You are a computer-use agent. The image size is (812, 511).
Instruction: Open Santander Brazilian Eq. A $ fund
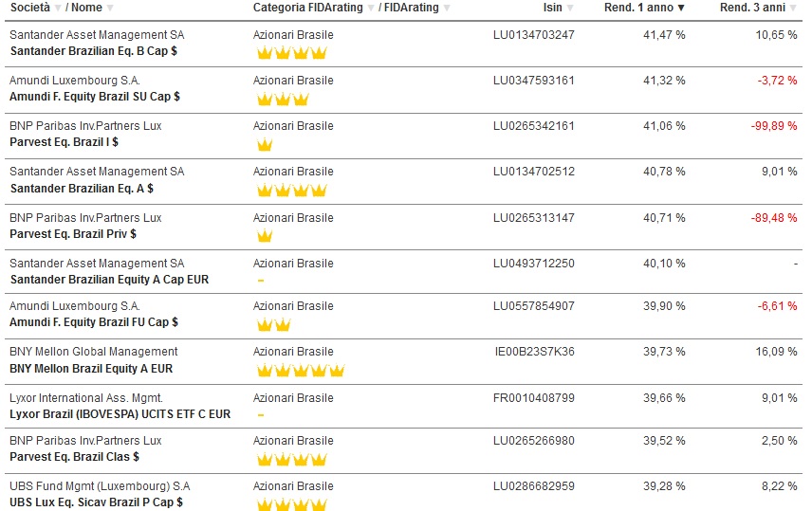click(x=82, y=189)
